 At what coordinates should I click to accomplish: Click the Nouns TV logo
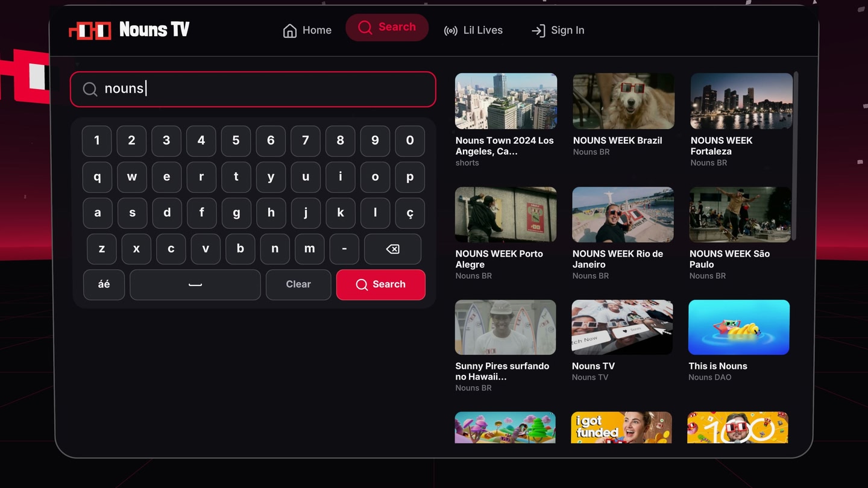pyautogui.click(x=130, y=30)
